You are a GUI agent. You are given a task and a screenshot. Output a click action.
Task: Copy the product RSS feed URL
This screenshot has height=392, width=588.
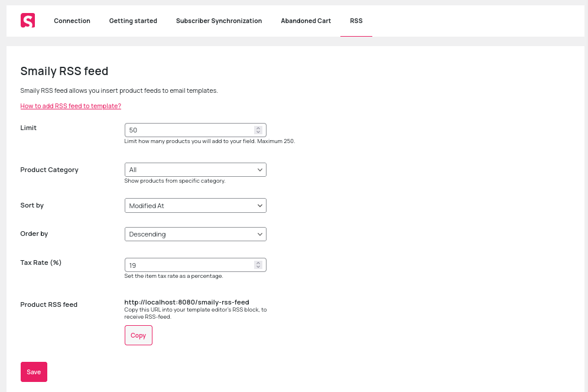[x=138, y=335]
